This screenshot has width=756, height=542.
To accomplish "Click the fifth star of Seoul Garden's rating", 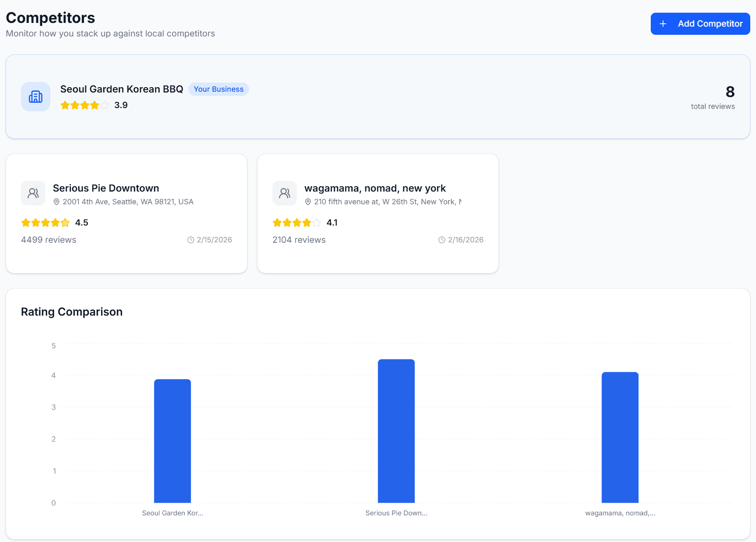I will point(104,105).
